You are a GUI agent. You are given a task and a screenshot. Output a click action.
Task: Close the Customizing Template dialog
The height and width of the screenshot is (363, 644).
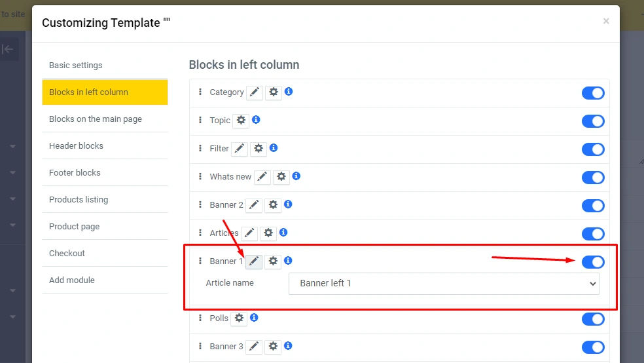coord(606,22)
